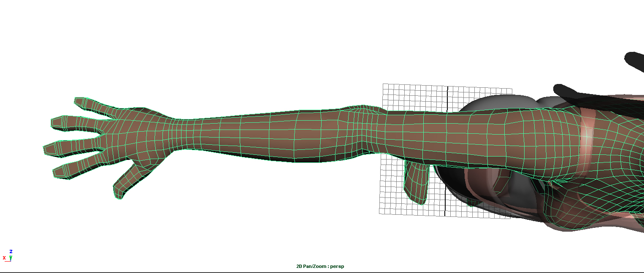This screenshot has height=273, width=644.
Task: Click the red X axis label on view gizmo
Action: (x=4, y=258)
